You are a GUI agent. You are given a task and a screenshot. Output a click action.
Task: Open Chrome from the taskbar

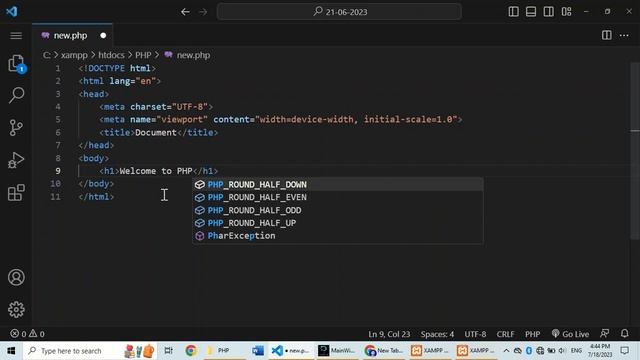point(191,351)
